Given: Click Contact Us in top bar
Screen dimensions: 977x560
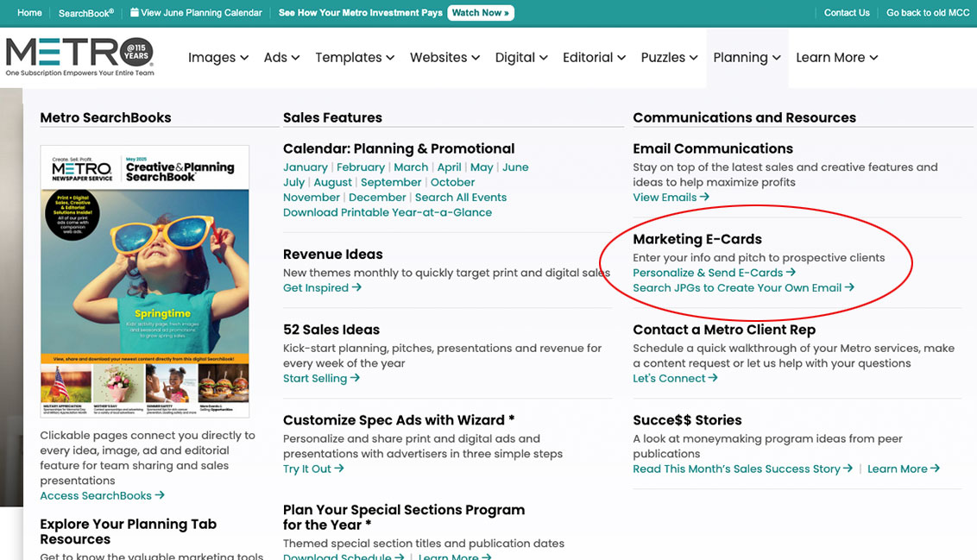Looking at the screenshot, I should pyautogui.click(x=846, y=13).
